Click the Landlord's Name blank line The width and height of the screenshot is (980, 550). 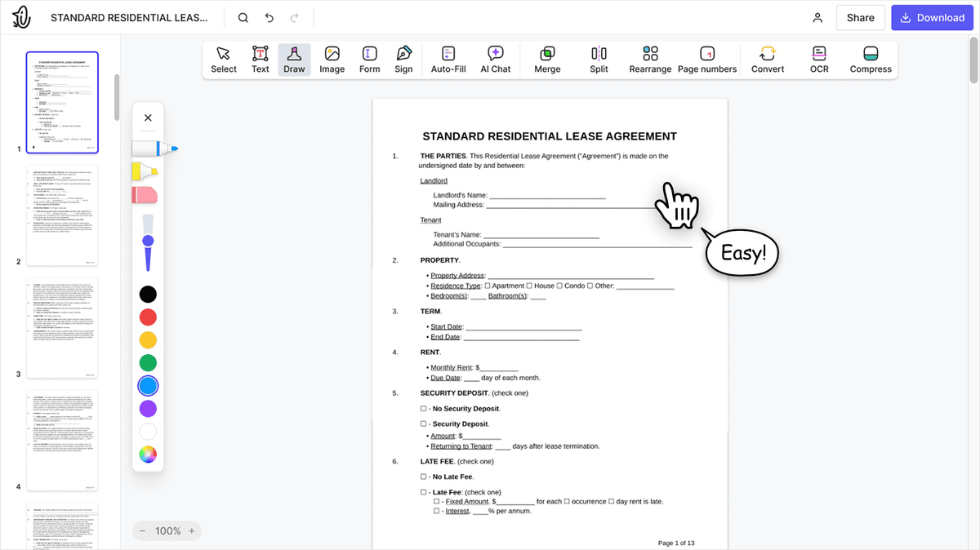547,196
